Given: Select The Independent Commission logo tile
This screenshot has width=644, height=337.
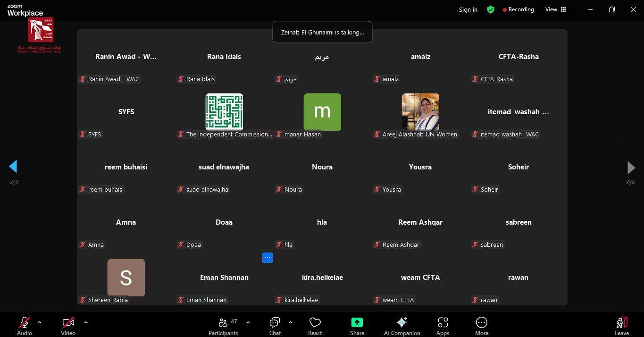Looking at the screenshot, I should click(x=224, y=112).
